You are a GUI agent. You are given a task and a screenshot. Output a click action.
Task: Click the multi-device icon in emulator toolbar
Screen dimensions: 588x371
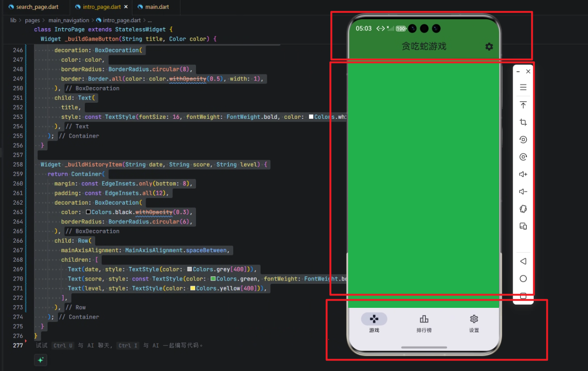click(x=523, y=226)
